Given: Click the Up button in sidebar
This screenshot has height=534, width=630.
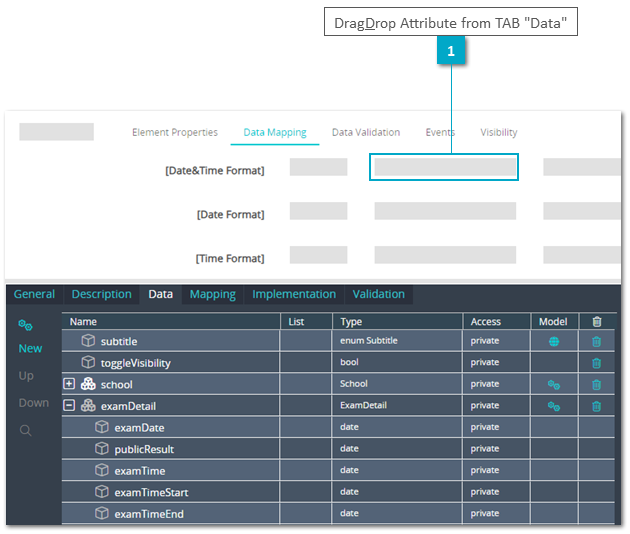Looking at the screenshot, I should pyautogui.click(x=26, y=376).
